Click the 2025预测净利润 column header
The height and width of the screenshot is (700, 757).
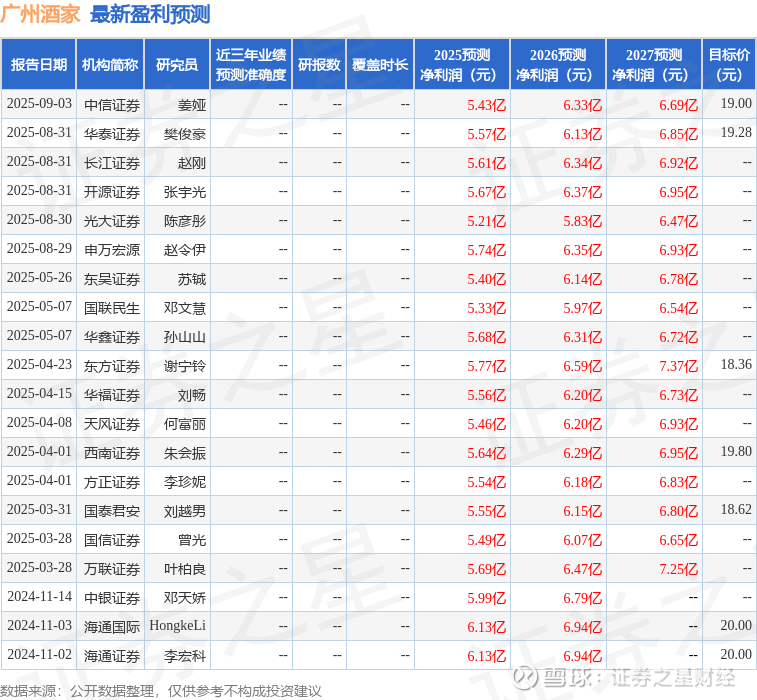pyautogui.click(x=462, y=65)
